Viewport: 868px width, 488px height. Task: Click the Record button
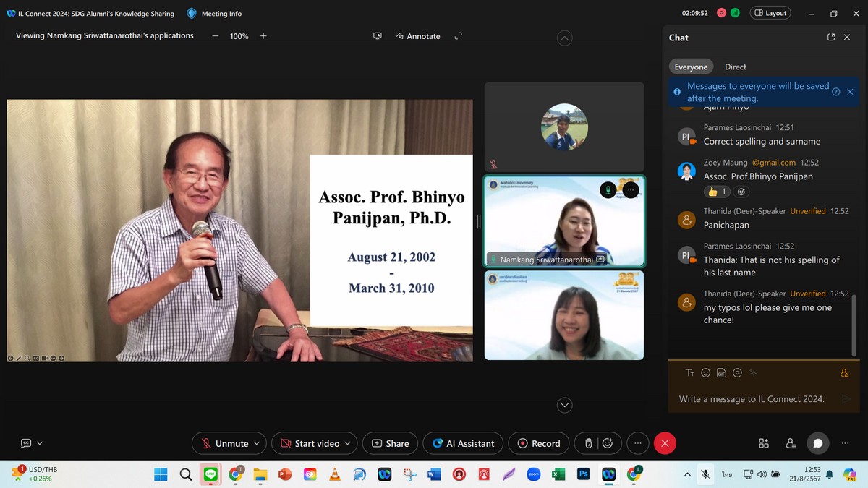point(539,443)
